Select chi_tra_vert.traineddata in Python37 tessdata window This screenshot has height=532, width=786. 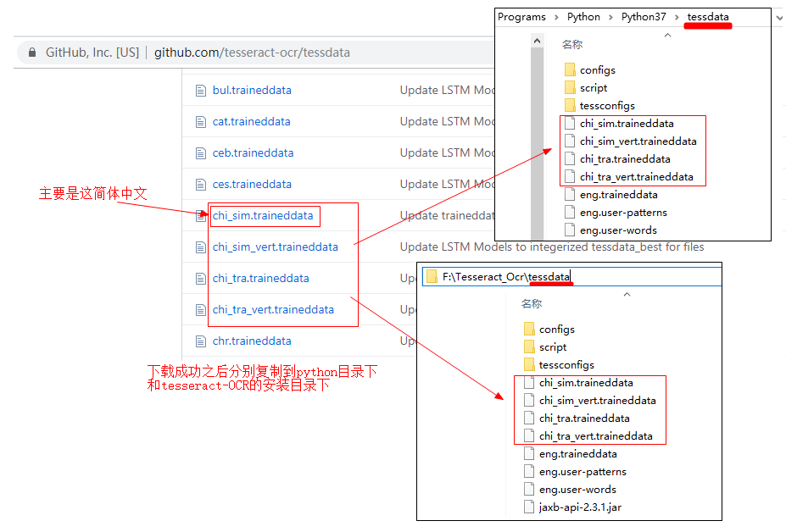pos(637,177)
